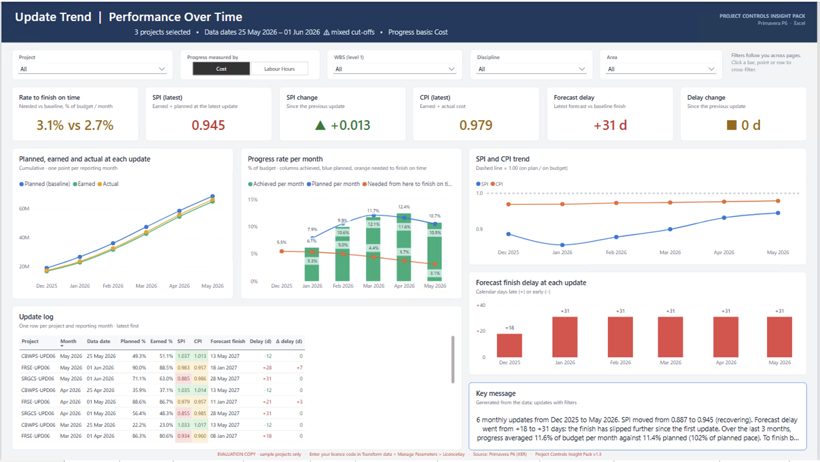
Task: Select Apr 2026 bar in Forecast finish delay chart
Action: (x=726, y=337)
